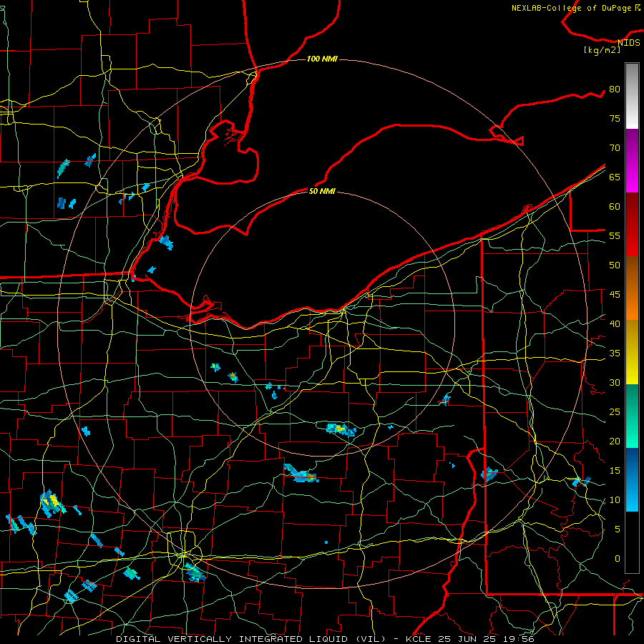Click the [kg/m2] units label
Image resolution: width=644 pixels, height=644 pixels.
point(602,50)
